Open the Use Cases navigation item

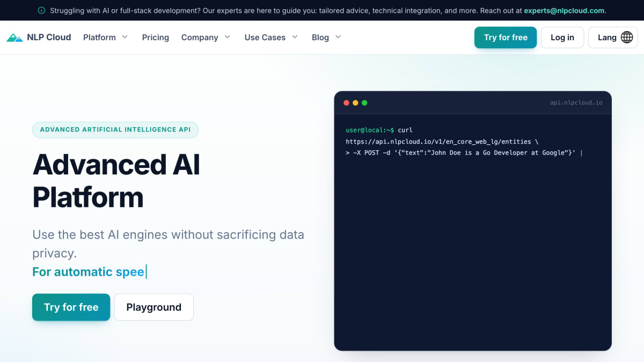pyautogui.click(x=265, y=38)
